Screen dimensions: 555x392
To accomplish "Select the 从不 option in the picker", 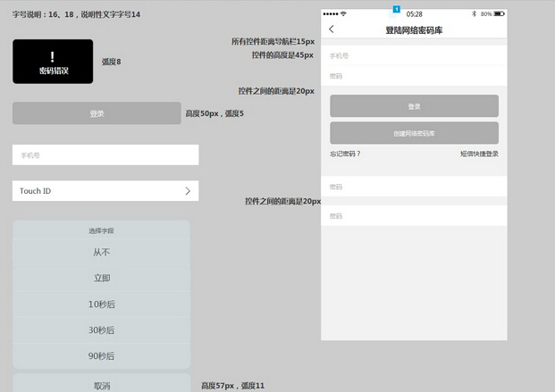I will pyautogui.click(x=101, y=253).
